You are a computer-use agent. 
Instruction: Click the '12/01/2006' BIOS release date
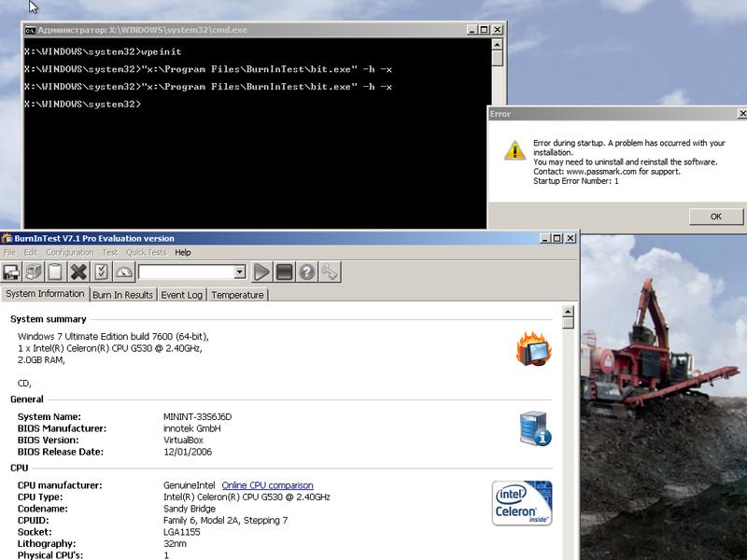[188, 452]
